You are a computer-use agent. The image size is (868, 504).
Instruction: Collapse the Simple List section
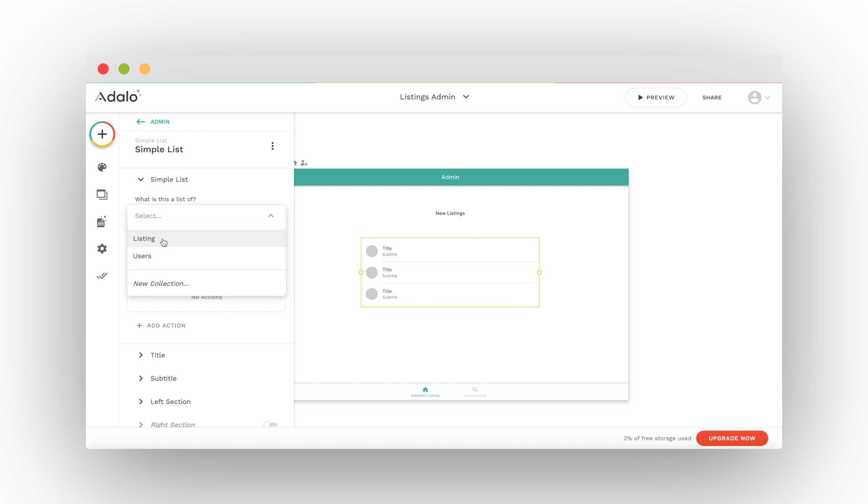(x=141, y=180)
